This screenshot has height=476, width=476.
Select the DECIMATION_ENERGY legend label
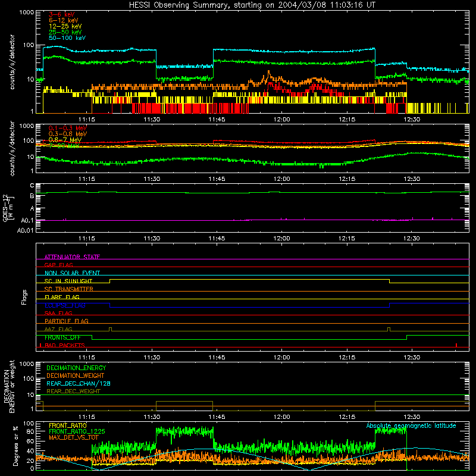[x=76, y=368]
